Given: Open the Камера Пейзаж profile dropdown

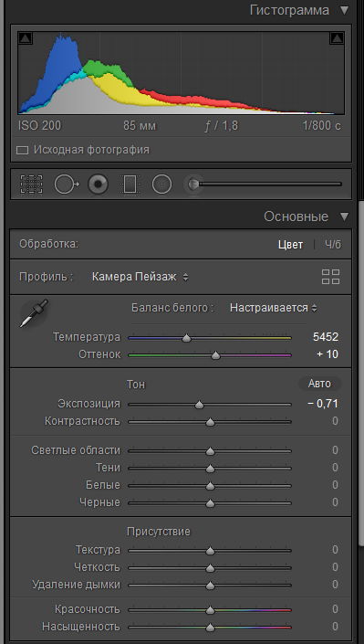Looking at the screenshot, I should (x=140, y=277).
